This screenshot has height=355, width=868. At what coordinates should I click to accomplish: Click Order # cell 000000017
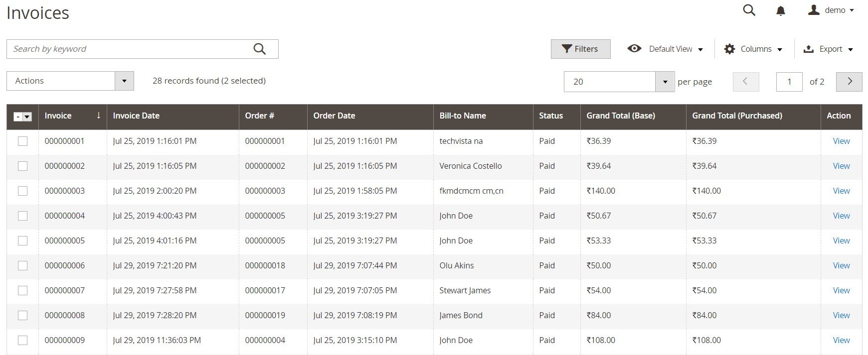[x=265, y=291]
